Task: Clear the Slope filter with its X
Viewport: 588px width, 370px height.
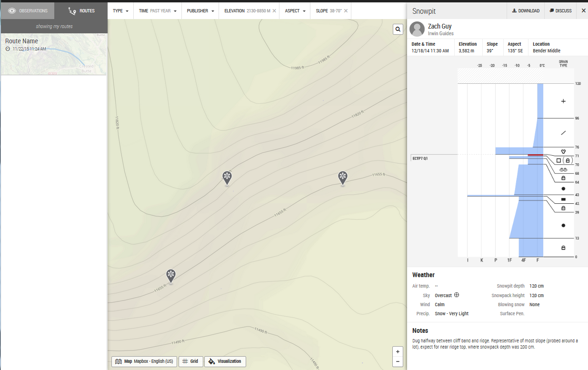Action: click(346, 10)
